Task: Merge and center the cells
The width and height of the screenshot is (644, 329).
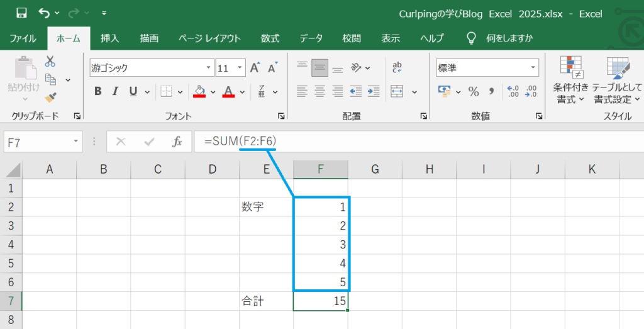Action: coord(397,91)
